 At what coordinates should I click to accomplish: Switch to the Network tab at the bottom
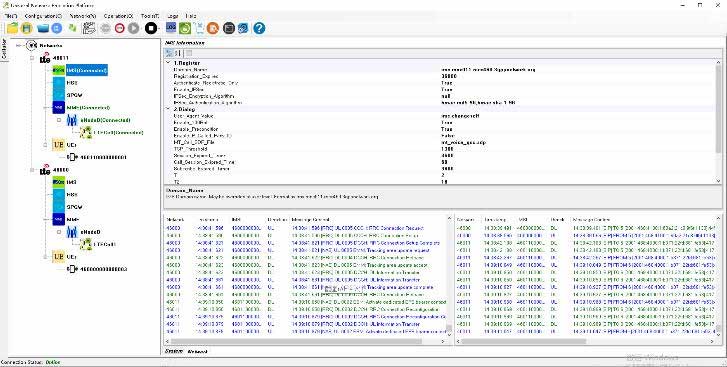click(198, 351)
